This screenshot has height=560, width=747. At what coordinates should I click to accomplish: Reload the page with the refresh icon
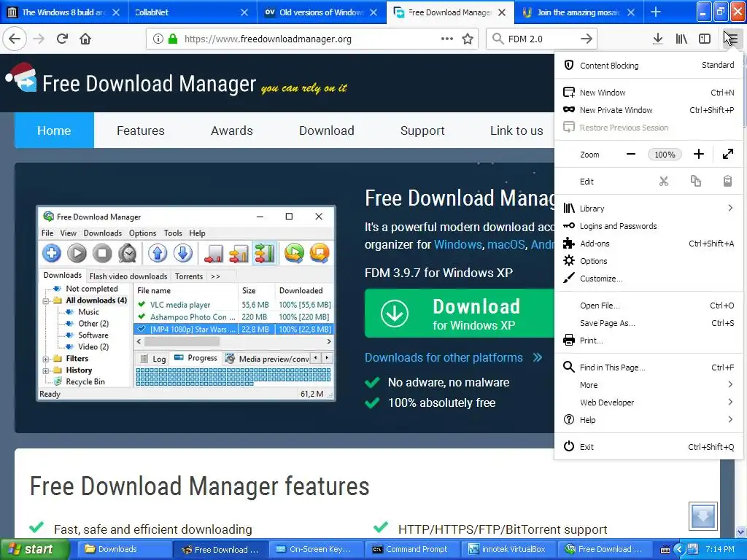62,39
